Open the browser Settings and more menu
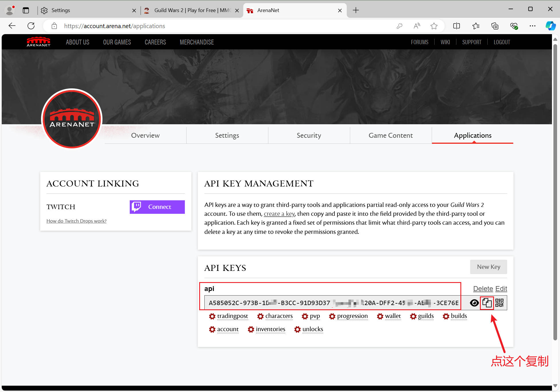 click(x=532, y=26)
